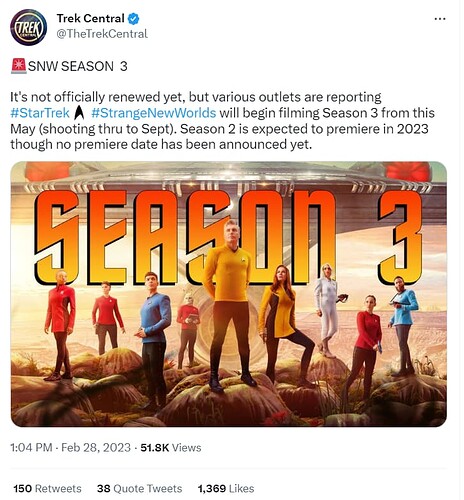Screen dimensions: 464x500
Task: Open the three-dot more options menu
Action: [x=440, y=19]
